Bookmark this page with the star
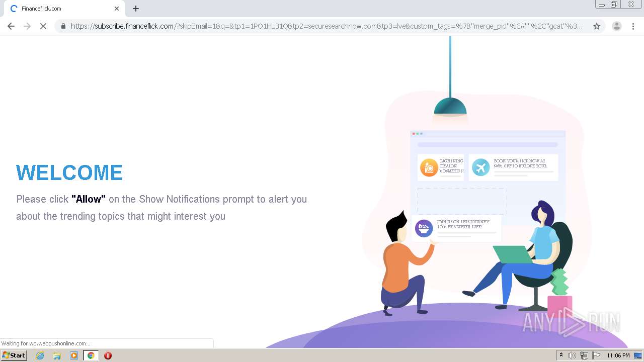644x362 pixels. pos(597,26)
